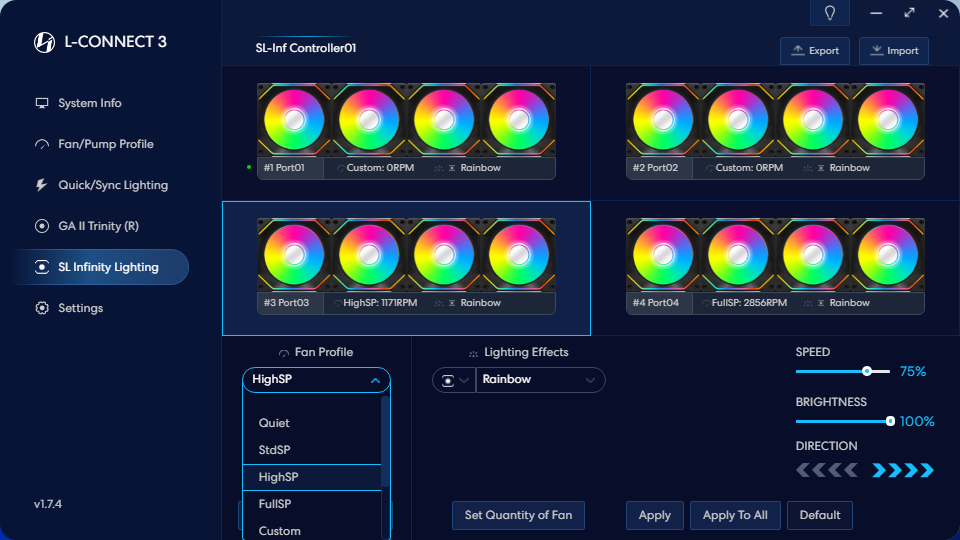The height and width of the screenshot is (540, 960).
Task: Click the L-CONNECT 3 logo icon
Action: 44,42
